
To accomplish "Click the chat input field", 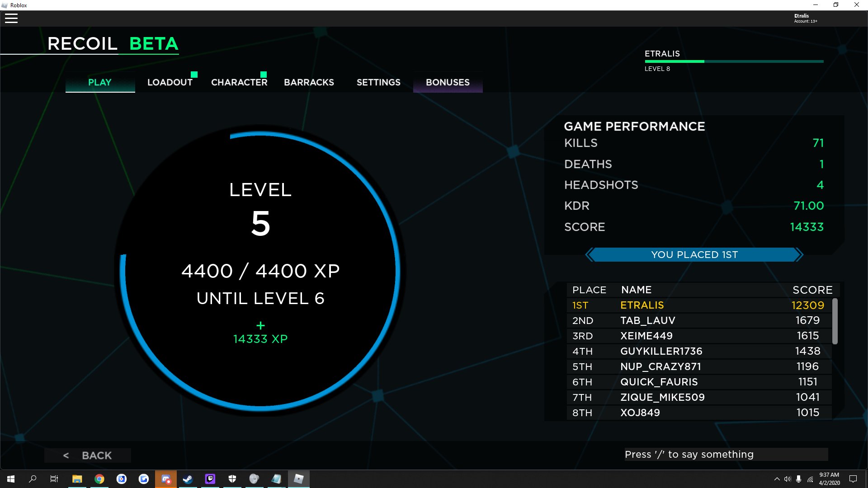I will click(726, 455).
